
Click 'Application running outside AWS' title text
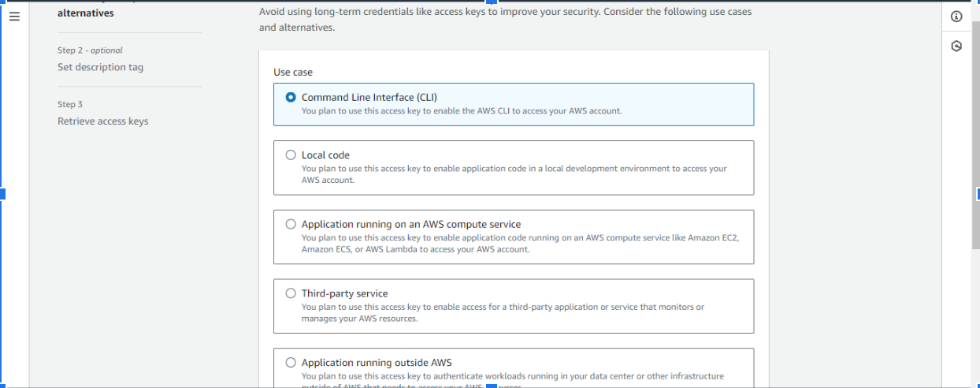click(x=377, y=363)
